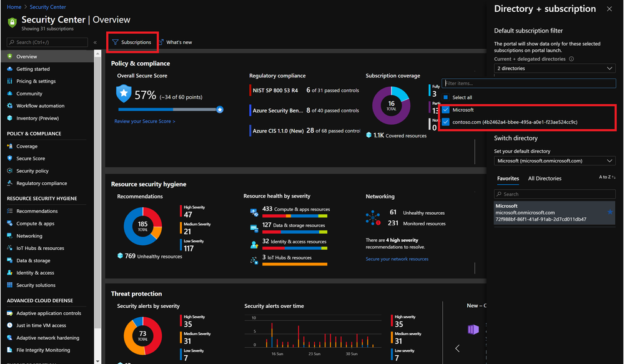Click the Coverage icon in sidebar
The image size is (624, 364).
(x=10, y=146)
